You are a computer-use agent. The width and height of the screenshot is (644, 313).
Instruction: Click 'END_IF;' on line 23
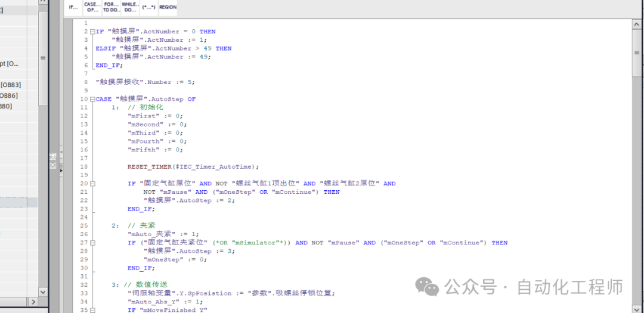[x=141, y=209]
